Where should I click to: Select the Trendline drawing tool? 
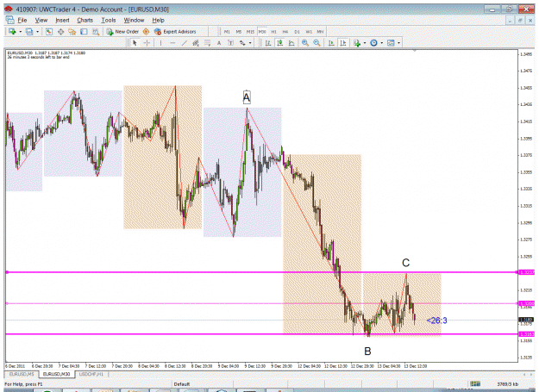[x=185, y=43]
